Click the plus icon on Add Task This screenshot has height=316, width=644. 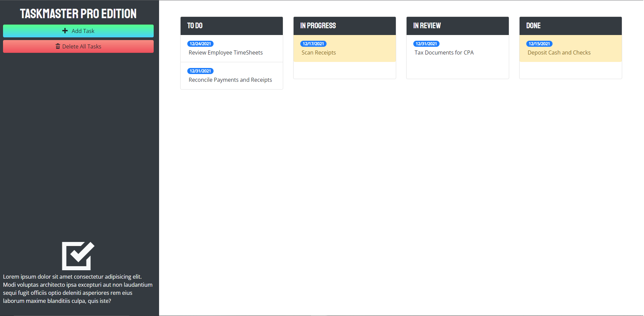(65, 31)
